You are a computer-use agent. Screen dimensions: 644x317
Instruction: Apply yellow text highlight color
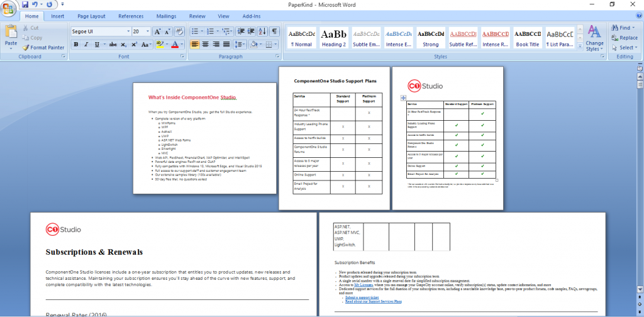tap(160, 45)
